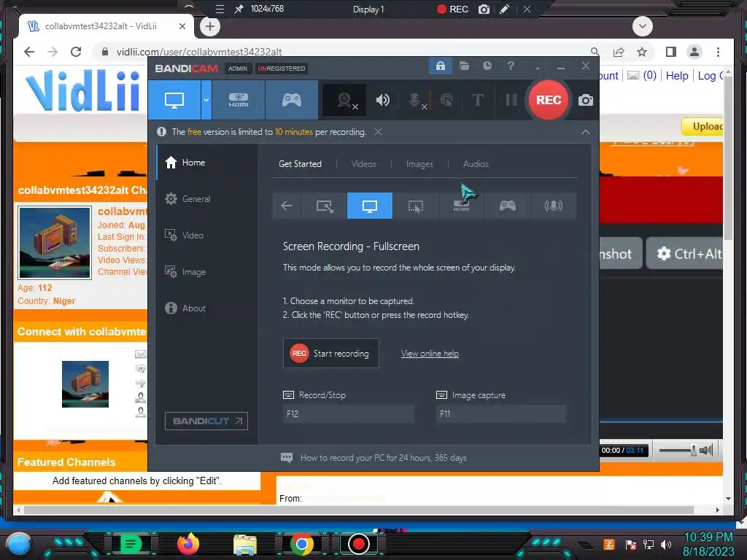
Task: Open Firefox from taskbar
Action: 188,543
